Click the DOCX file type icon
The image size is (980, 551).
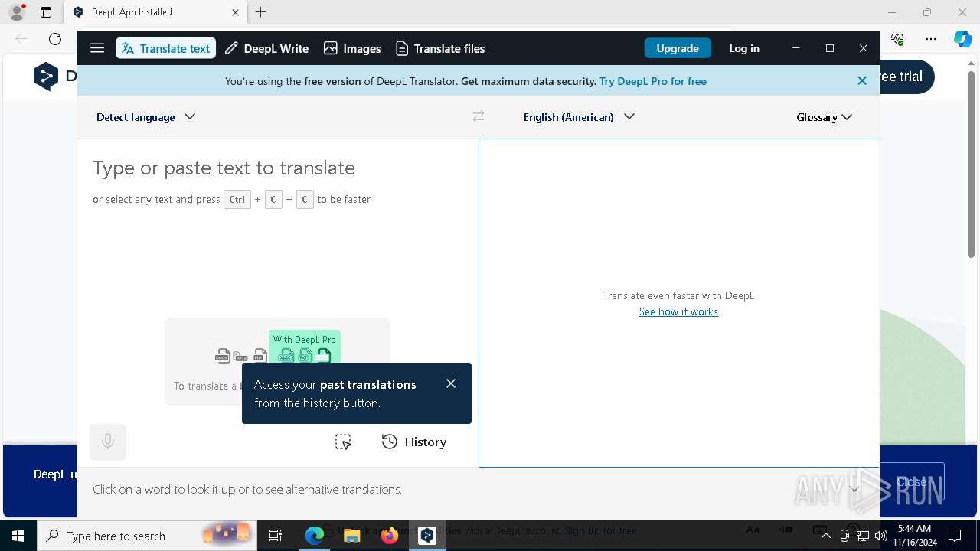point(223,355)
